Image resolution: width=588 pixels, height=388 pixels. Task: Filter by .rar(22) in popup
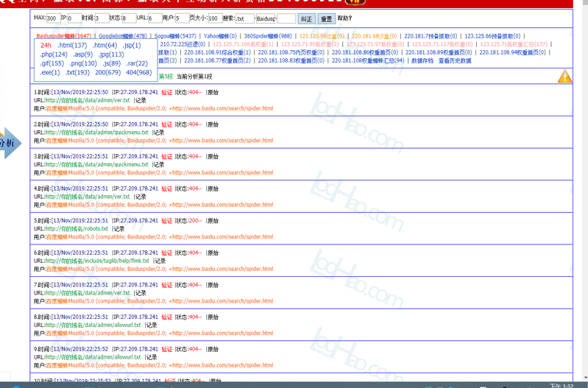click(x=137, y=63)
